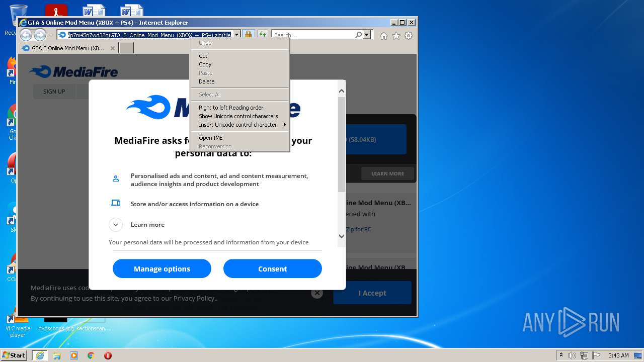Open Favorites star icon

(x=396, y=36)
